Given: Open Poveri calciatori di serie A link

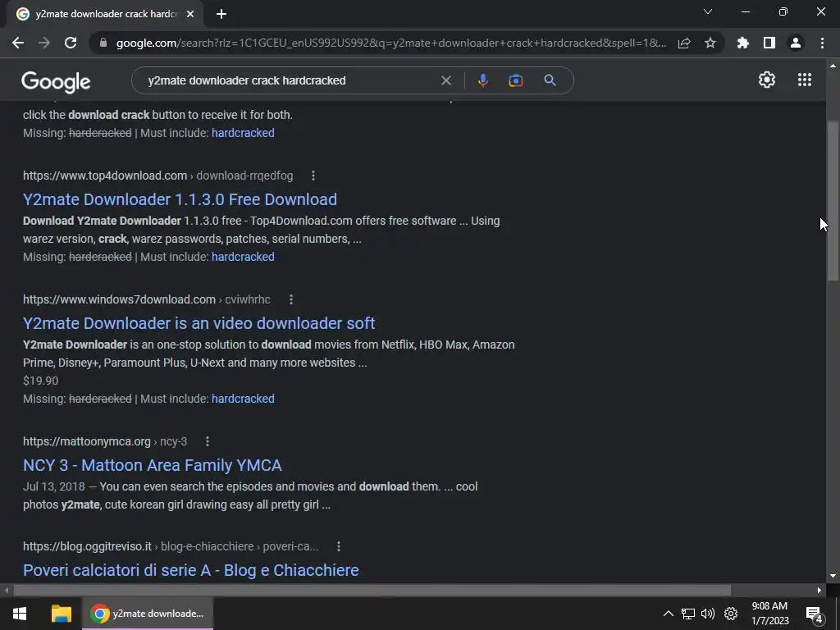Looking at the screenshot, I should [190, 570].
